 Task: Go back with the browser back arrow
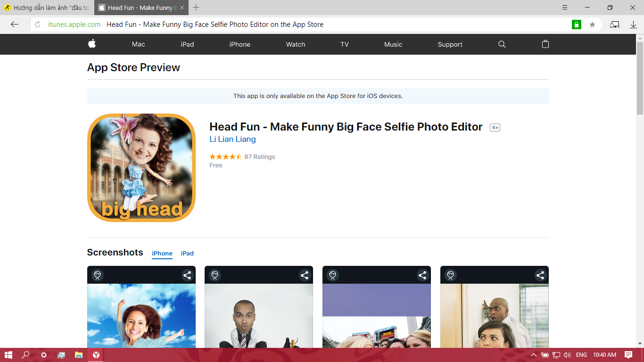15,25
